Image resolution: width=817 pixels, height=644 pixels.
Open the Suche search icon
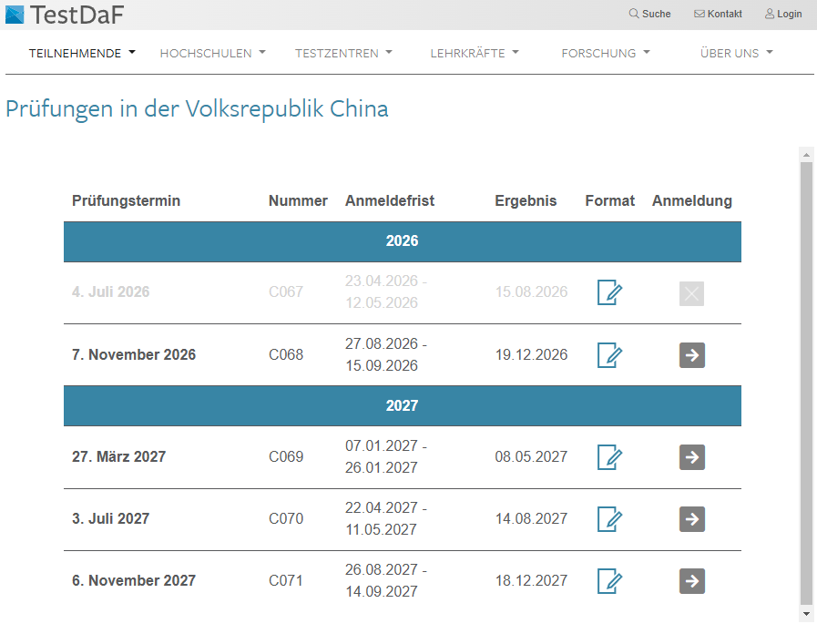[649, 14]
